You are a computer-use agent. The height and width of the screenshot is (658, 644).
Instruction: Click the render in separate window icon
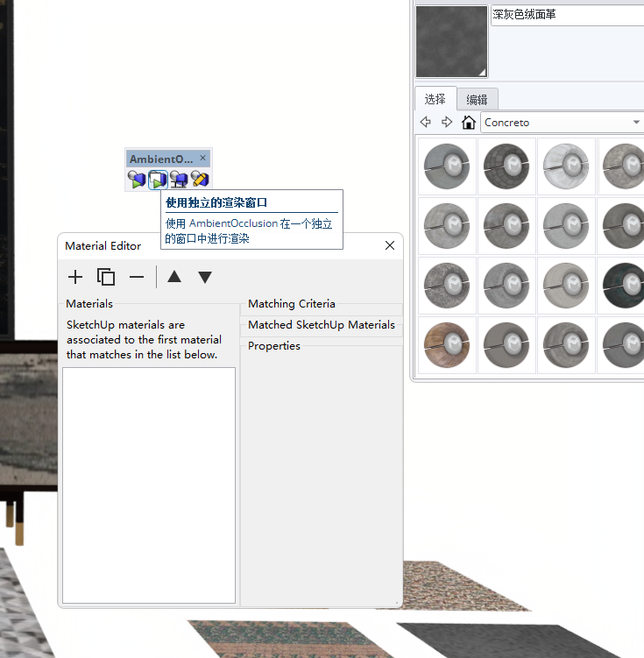(x=158, y=180)
